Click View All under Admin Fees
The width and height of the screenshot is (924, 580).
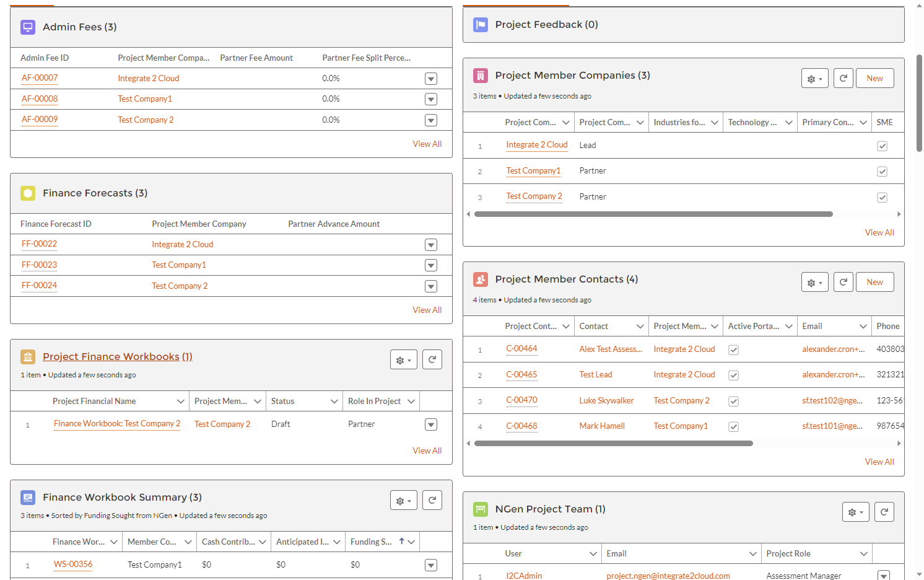click(x=427, y=144)
